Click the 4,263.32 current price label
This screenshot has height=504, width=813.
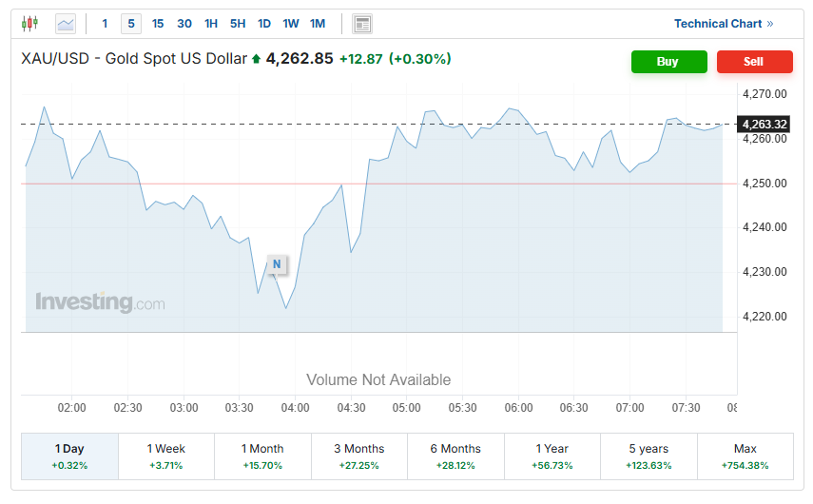coord(765,125)
